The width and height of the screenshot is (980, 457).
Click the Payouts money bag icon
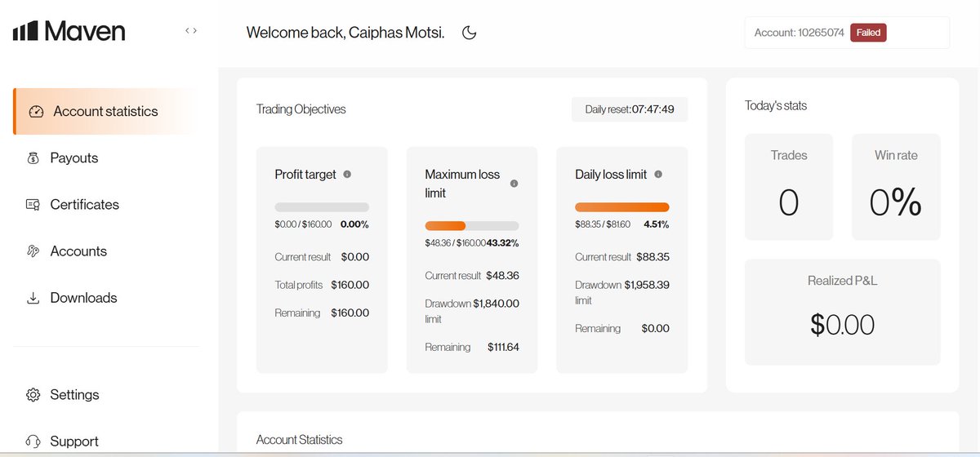[33, 158]
